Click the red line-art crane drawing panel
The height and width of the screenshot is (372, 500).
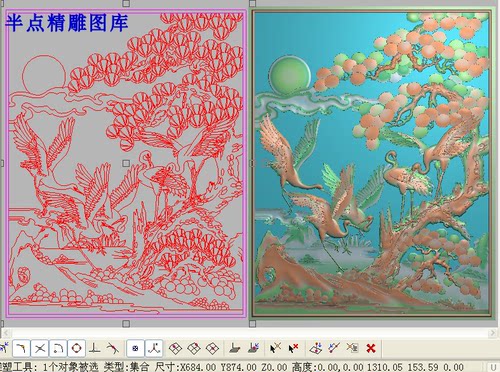point(126,163)
